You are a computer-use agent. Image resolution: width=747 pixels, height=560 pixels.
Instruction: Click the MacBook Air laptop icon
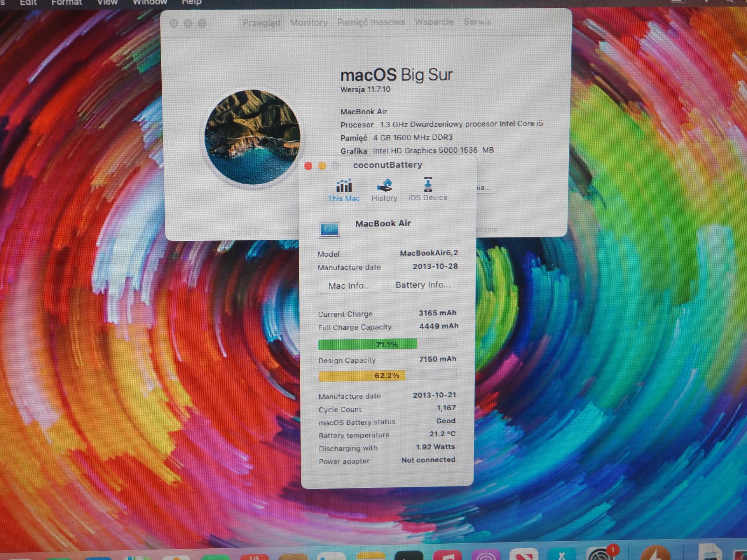(329, 230)
